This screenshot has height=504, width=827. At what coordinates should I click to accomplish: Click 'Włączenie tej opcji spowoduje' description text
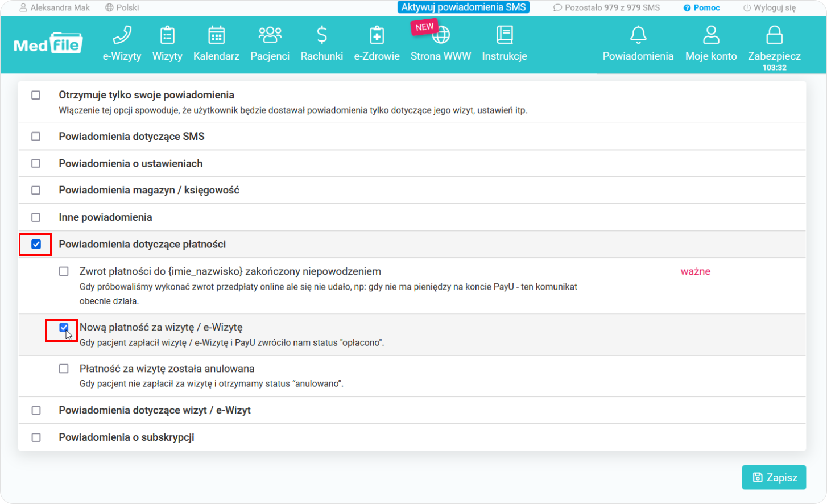[x=293, y=110]
